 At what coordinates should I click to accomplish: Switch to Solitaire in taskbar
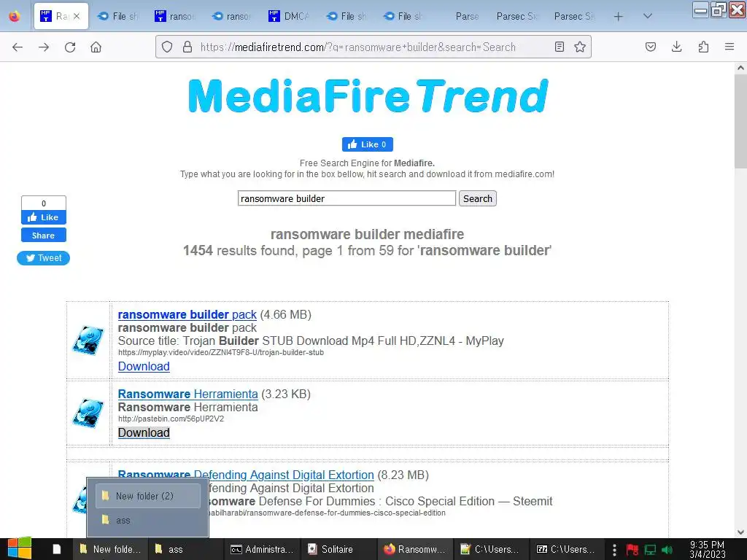(x=338, y=549)
